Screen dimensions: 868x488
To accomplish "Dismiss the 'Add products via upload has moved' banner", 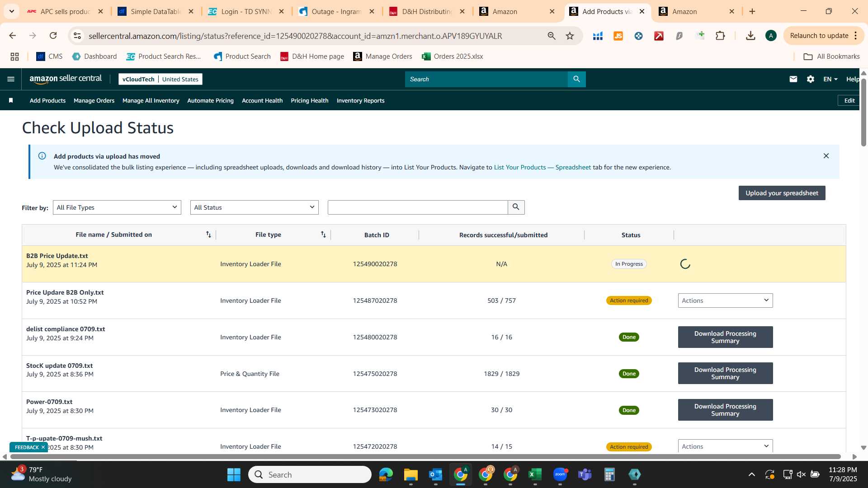I will pyautogui.click(x=826, y=156).
